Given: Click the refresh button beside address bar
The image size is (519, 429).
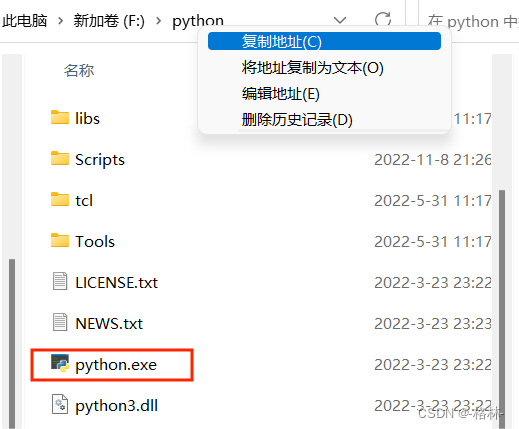Looking at the screenshot, I should click(x=383, y=20).
